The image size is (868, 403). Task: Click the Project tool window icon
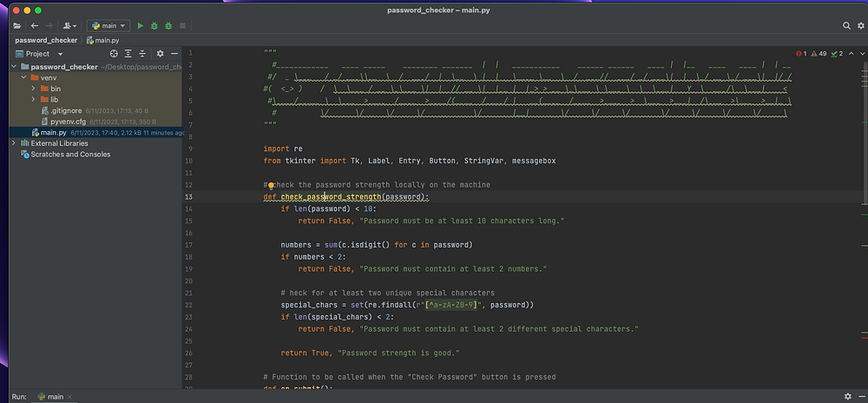tap(19, 54)
